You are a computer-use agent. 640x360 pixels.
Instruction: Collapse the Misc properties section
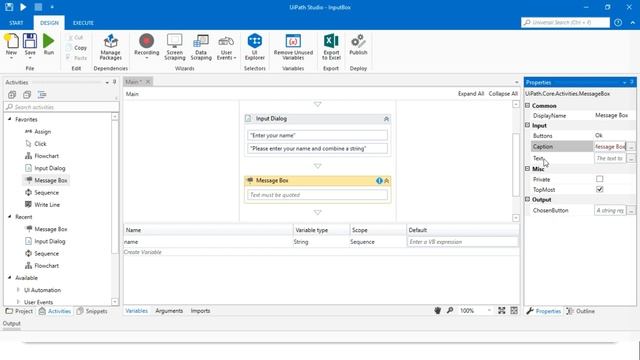[527, 169]
